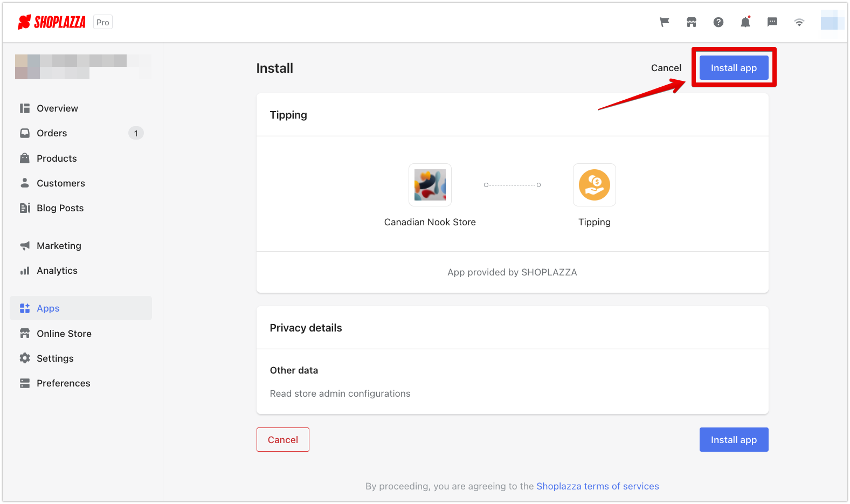Image resolution: width=850 pixels, height=504 pixels.
Task: Click the flag icon in top bar
Action: point(665,22)
